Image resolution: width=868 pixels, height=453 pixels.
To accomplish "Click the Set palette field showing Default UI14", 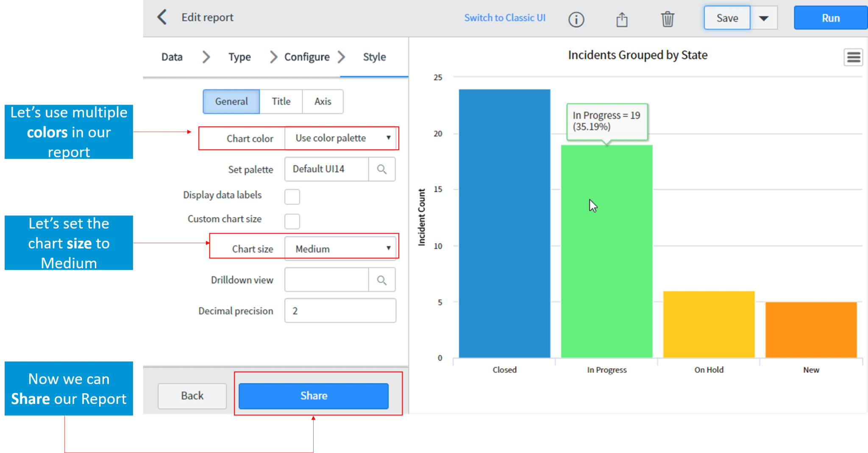I will click(x=326, y=170).
